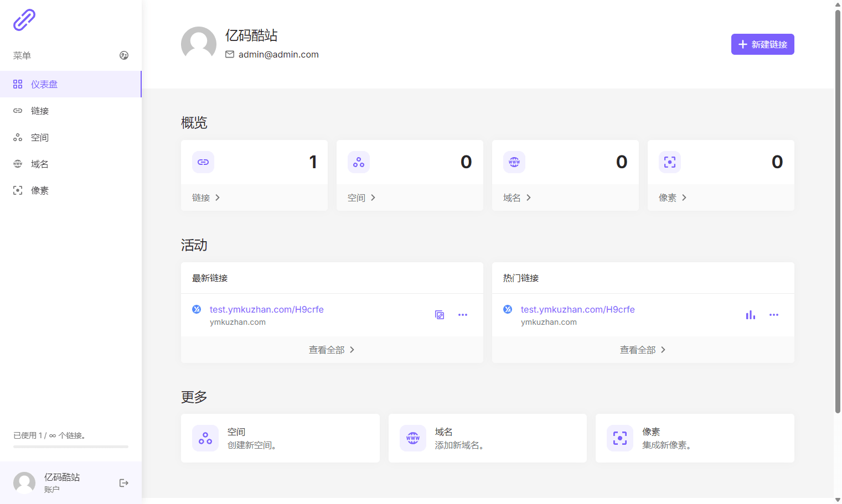
Task: Open the test.ymkuzhan.com/H9crfe link under 热门链接
Action: tap(578, 309)
